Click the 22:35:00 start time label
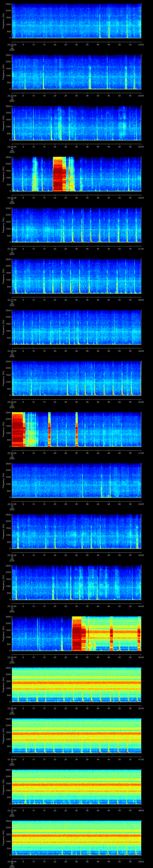 12,708
